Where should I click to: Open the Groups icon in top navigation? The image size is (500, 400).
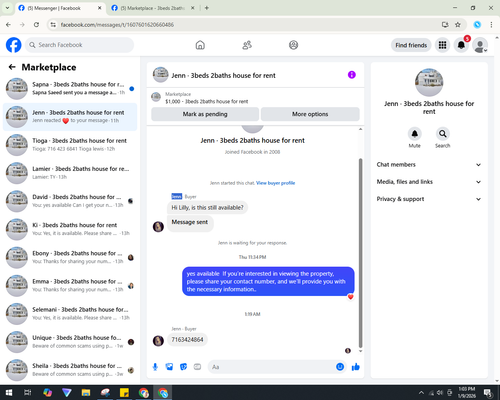(293, 45)
